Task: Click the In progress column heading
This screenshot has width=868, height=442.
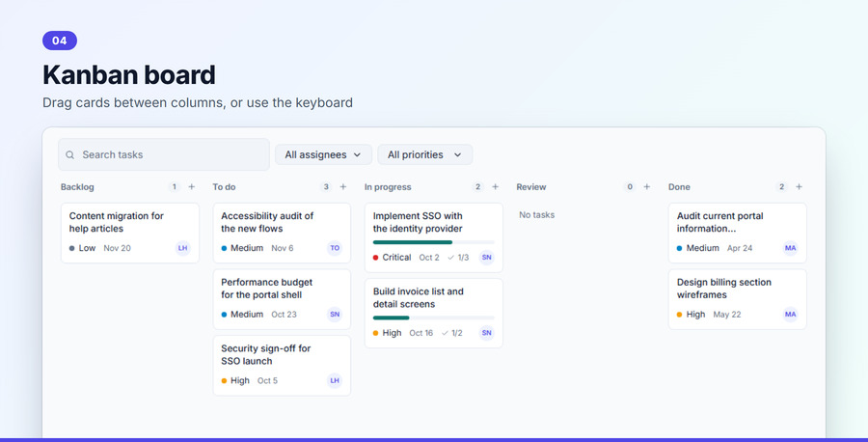Action: 388,187
